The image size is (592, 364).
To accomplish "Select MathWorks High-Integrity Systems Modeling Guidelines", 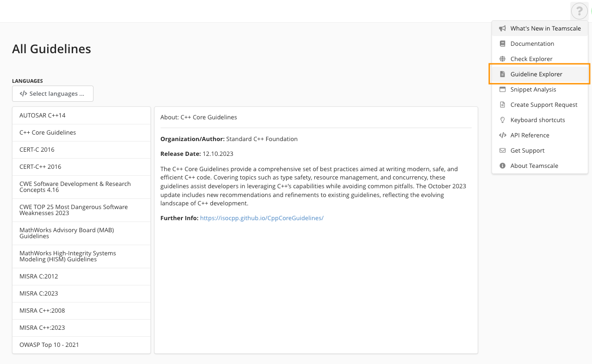I will [x=81, y=256].
